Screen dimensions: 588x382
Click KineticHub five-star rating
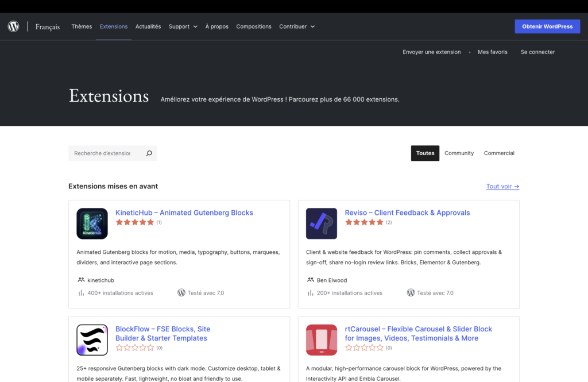tap(134, 222)
